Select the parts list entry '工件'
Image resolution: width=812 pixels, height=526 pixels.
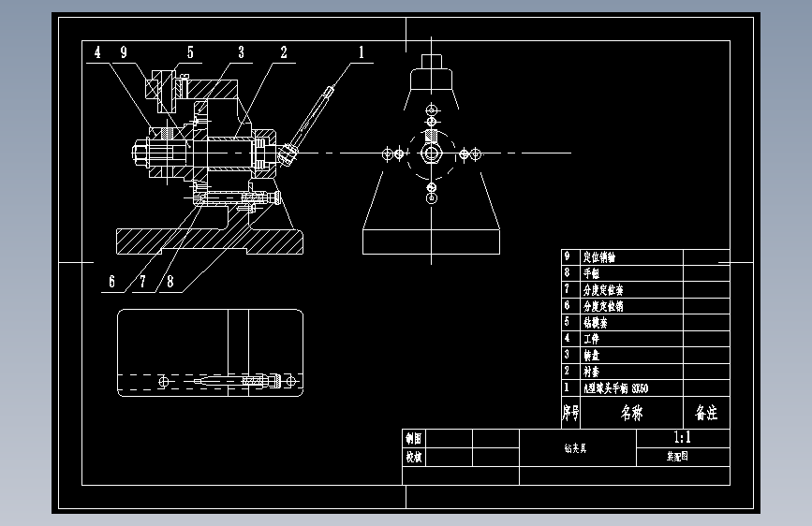point(591,339)
